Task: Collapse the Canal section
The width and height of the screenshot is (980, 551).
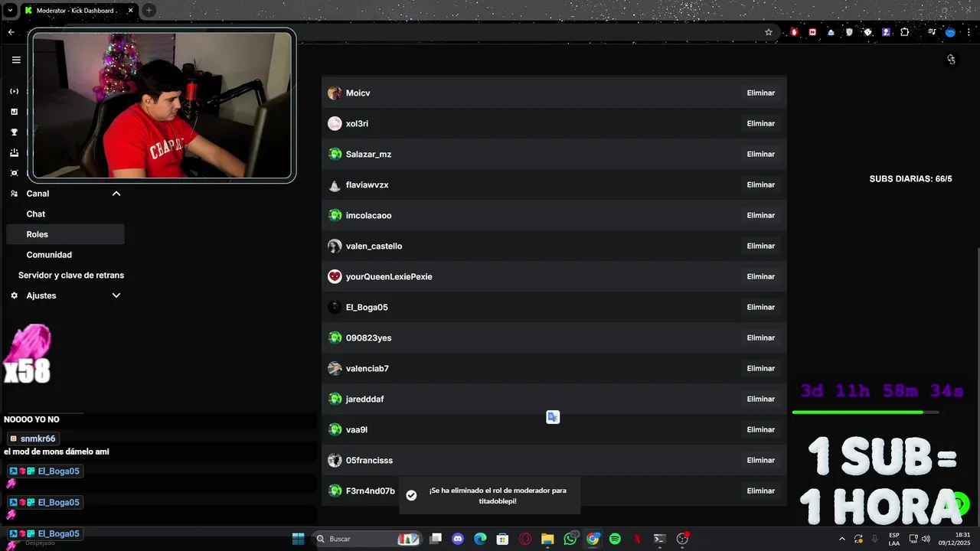Action: (116, 194)
